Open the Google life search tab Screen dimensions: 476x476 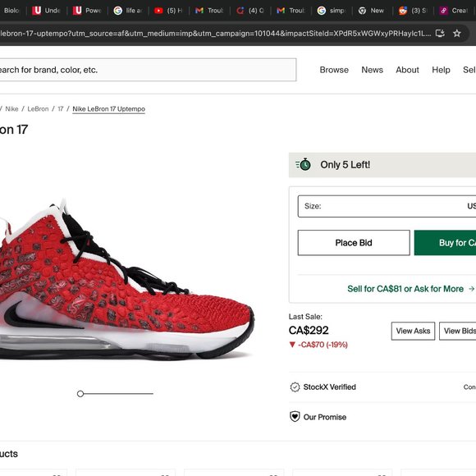[x=128, y=11]
